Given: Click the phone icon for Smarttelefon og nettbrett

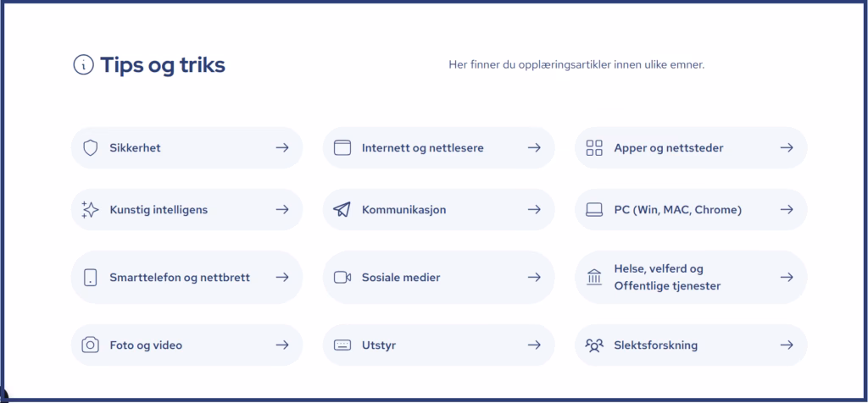Looking at the screenshot, I should click(x=91, y=278).
